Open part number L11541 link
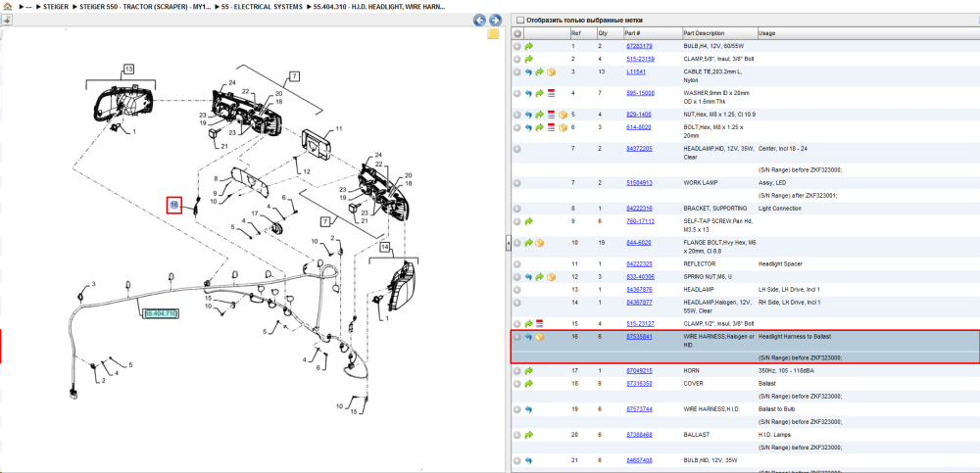This screenshot has height=473, width=980. tap(636, 71)
